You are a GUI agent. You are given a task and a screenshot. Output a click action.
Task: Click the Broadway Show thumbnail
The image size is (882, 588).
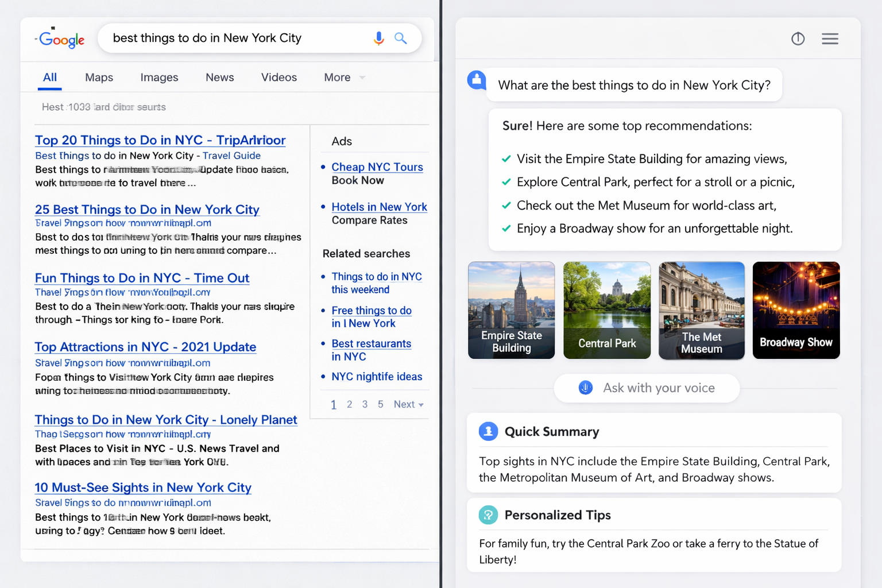(x=796, y=310)
